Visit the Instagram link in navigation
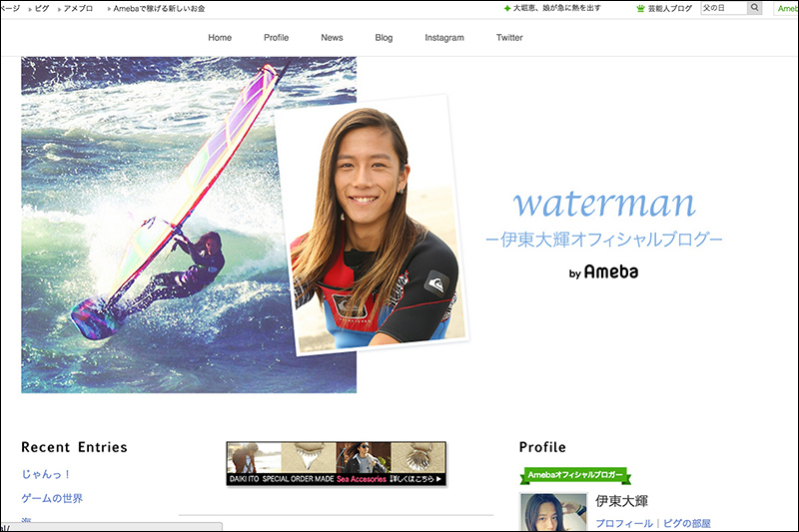The image size is (799, 532). click(x=444, y=38)
